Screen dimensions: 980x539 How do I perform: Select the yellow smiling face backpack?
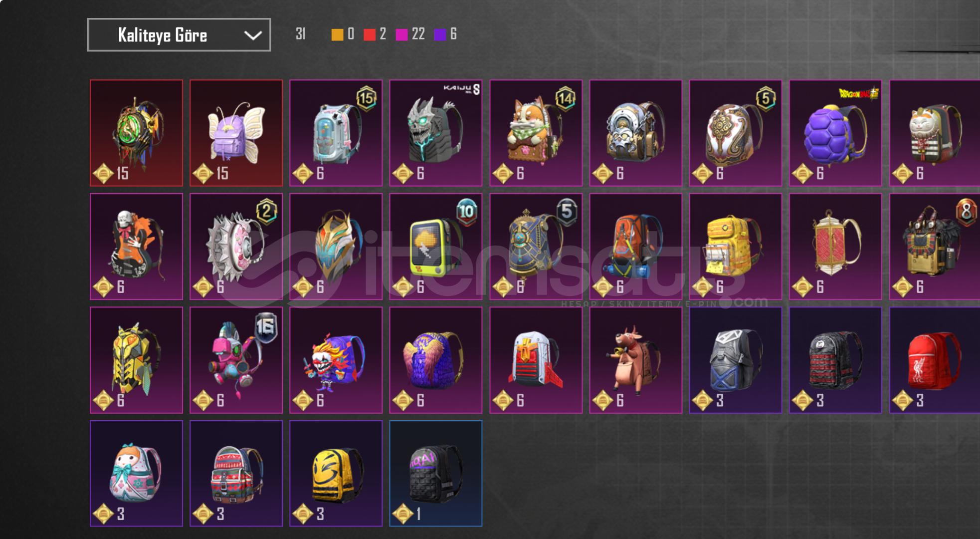pyautogui.click(x=336, y=474)
